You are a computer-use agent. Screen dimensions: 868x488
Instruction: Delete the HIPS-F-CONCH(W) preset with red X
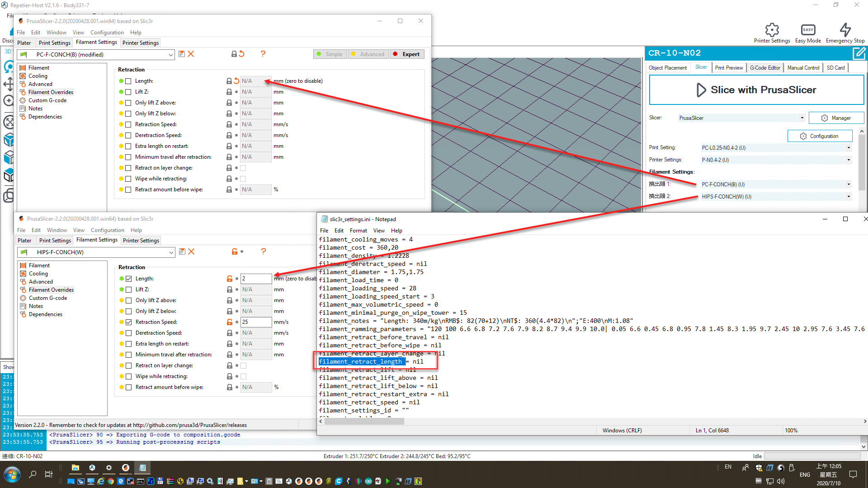coord(191,251)
